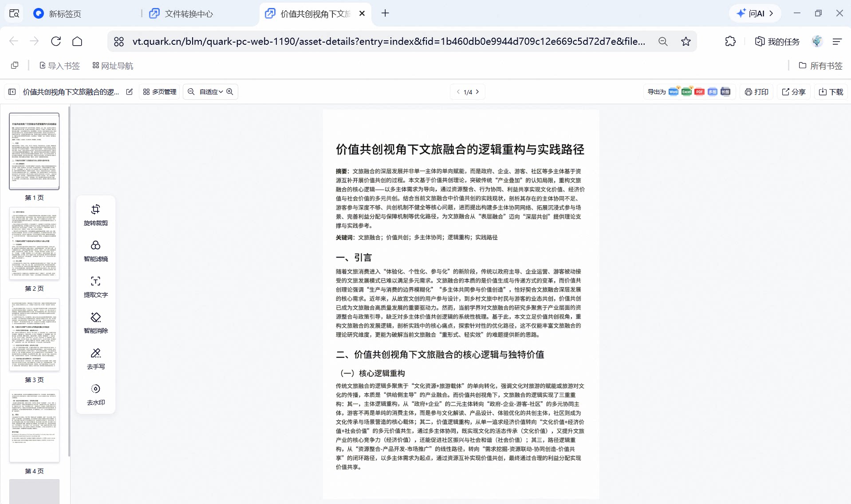Export the document as PDF
Image resolution: width=851 pixels, height=504 pixels.
699,92
